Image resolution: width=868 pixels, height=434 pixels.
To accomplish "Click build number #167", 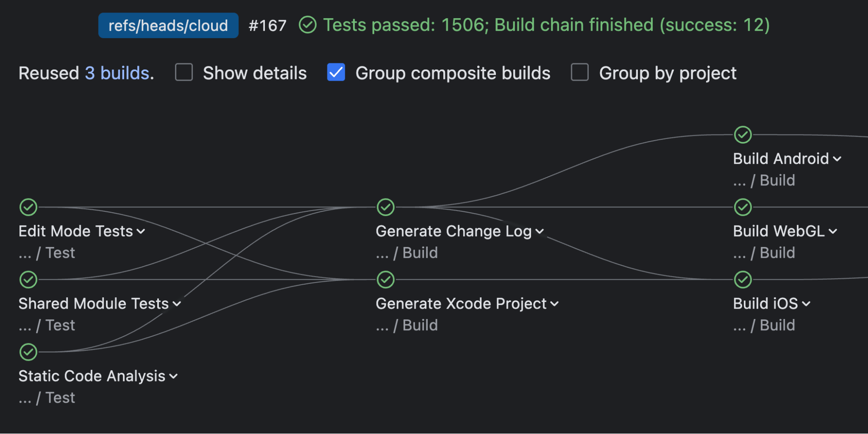I will coord(267,26).
